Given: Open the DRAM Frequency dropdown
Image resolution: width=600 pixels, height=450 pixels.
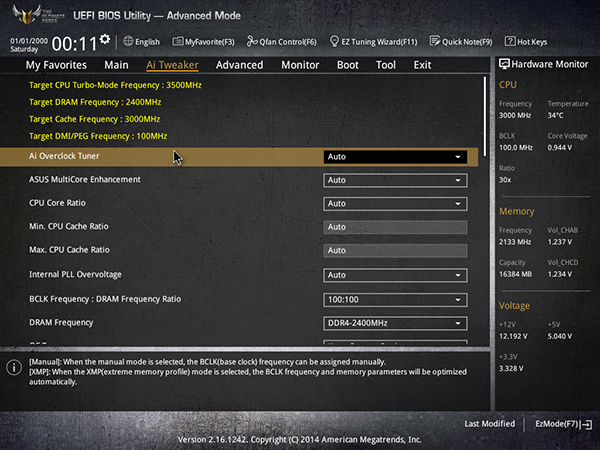Looking at the screenshot, I should [x=395, y=323].
